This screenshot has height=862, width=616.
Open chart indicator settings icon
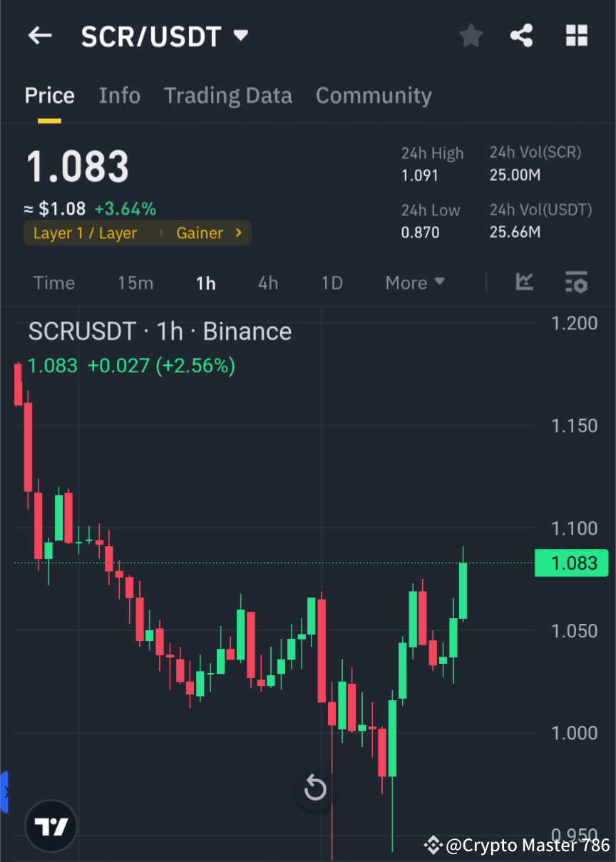tap(576, 282)
